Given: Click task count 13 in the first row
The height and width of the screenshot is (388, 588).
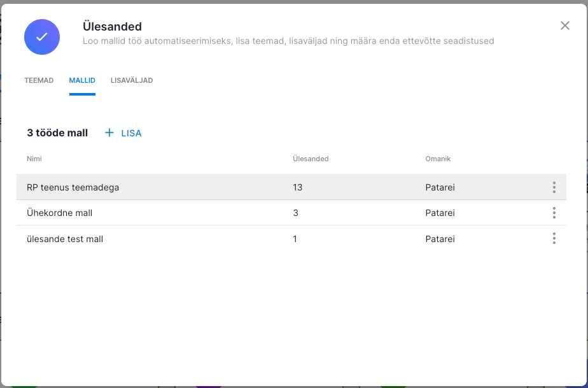Looking at the screenshot, I should (297, 187).
